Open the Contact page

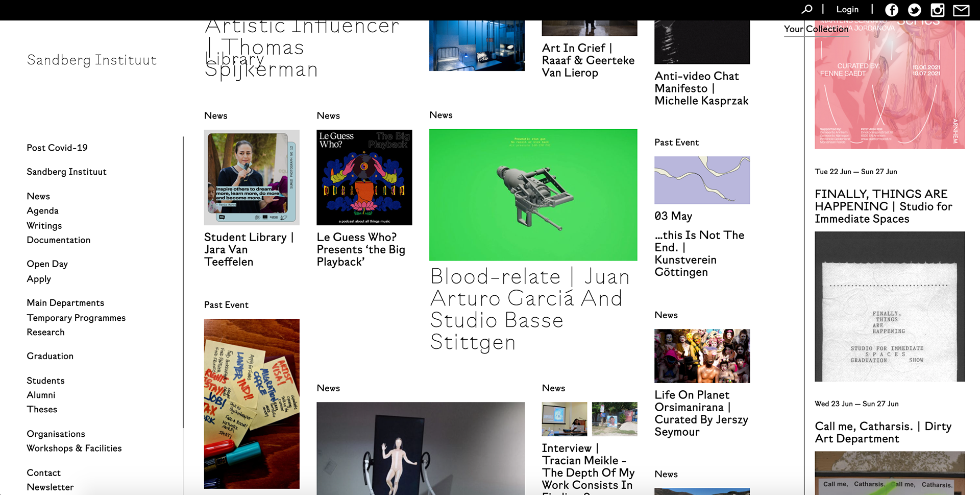(x=43, y=473)
